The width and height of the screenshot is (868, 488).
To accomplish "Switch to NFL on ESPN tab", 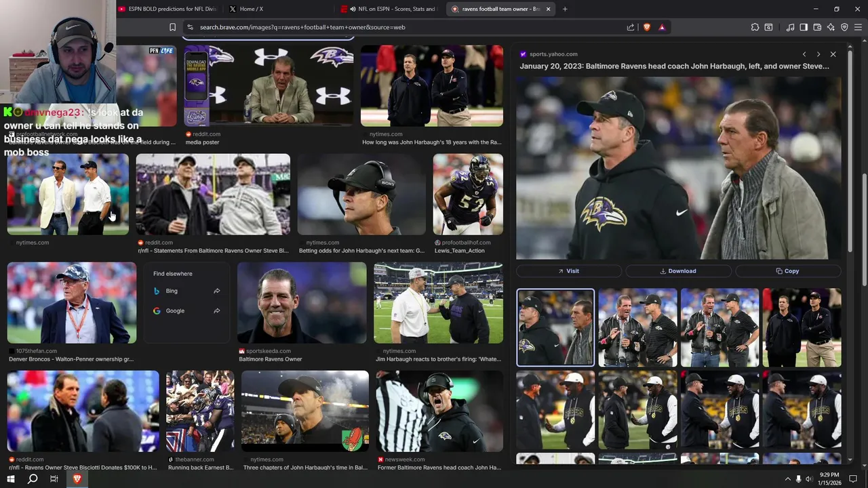I will [x=389, y=9].
